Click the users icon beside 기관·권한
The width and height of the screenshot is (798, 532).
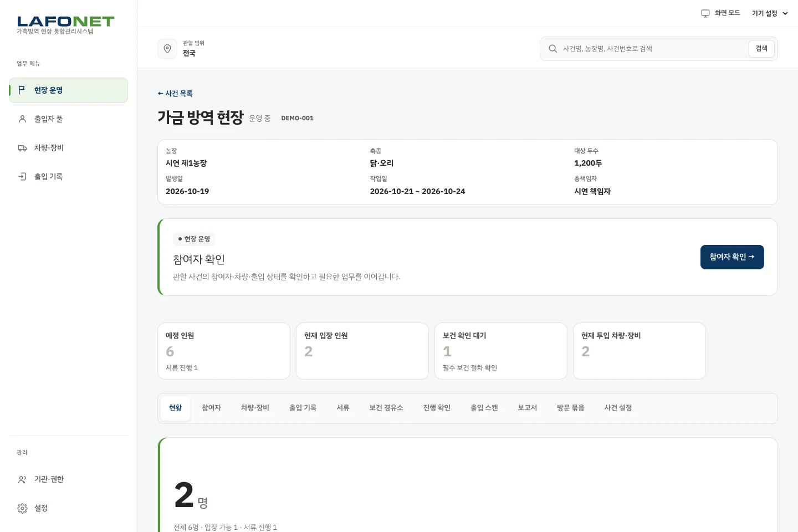22,479
